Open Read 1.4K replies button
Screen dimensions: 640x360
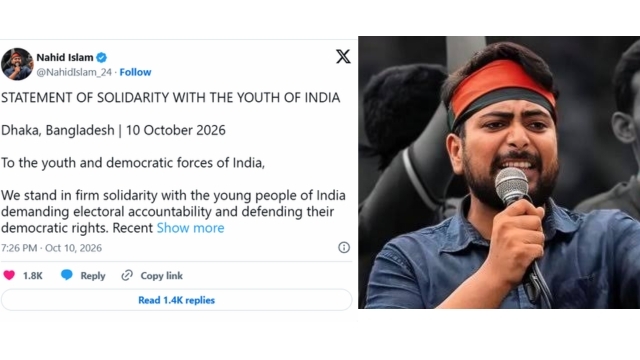pos(176,300)
